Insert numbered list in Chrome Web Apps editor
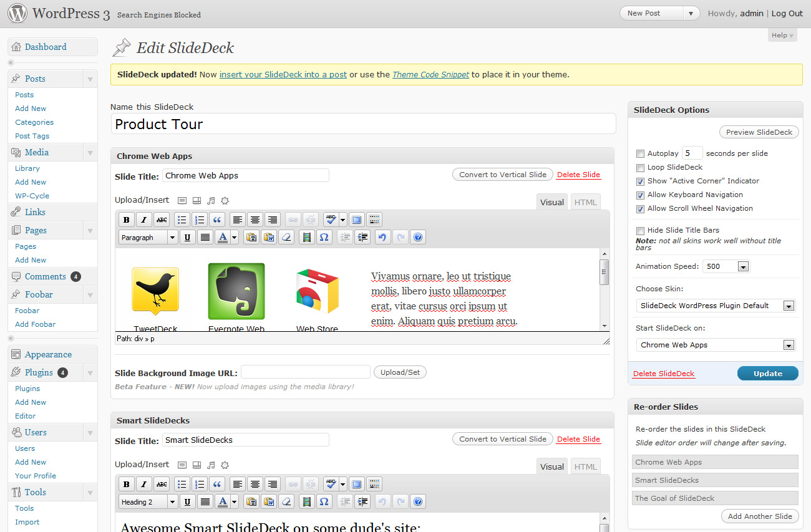Image resolution: width=811 pixels, height=532 pixels. point(199,220)
